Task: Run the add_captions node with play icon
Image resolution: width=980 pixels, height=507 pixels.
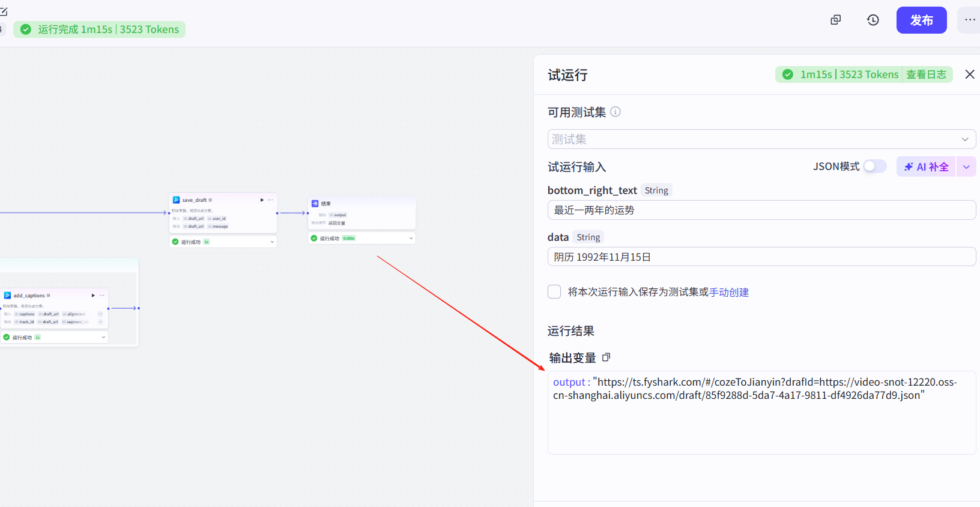Action: 93,296
